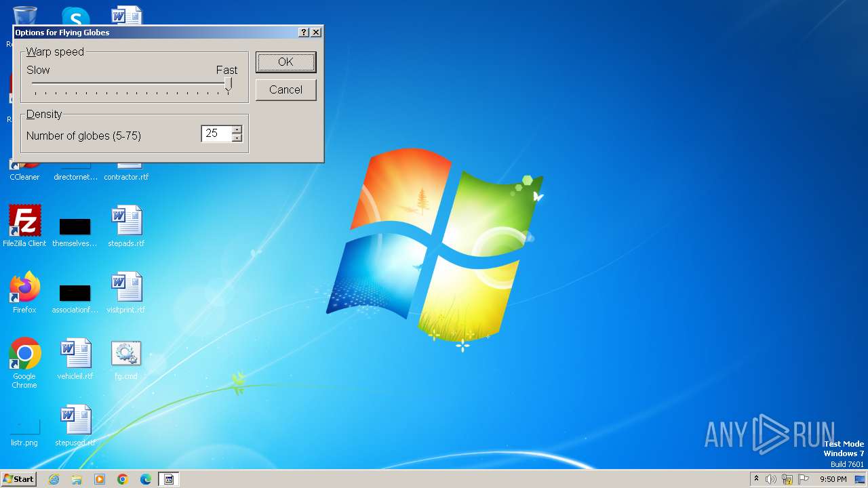Screen dimensions: 868x488
Task: Click the Number of globes field
Action: click(x=217, y=134)
